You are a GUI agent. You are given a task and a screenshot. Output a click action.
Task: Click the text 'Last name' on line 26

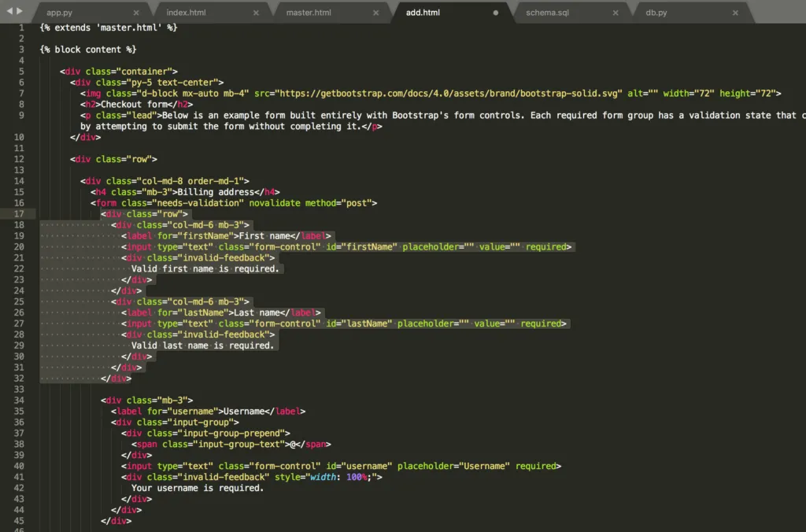(257, 312)
